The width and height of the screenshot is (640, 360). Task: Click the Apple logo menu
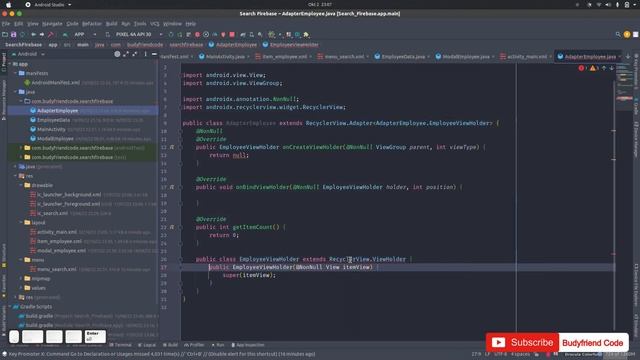(8, 4)
